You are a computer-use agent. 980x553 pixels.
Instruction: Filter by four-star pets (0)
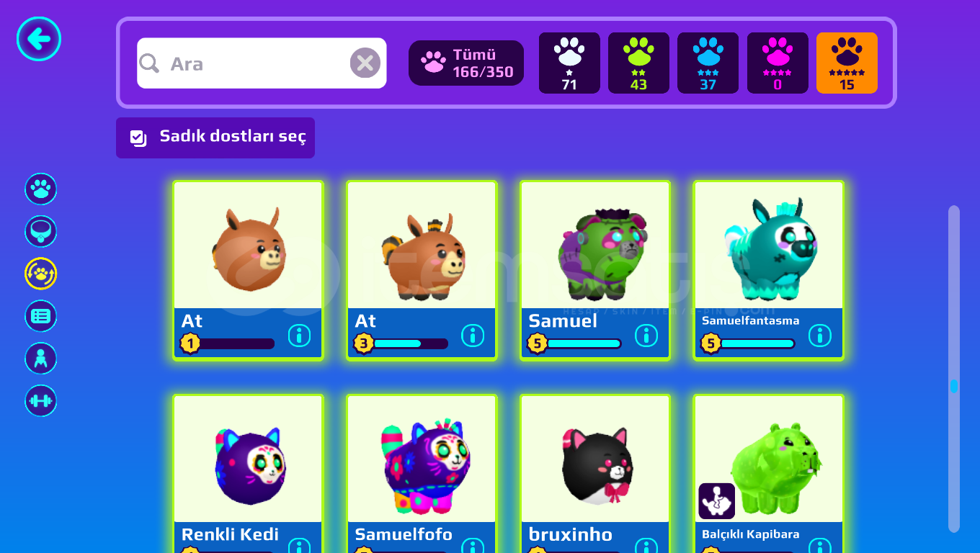pyautogui.click(x=778, y=63)
